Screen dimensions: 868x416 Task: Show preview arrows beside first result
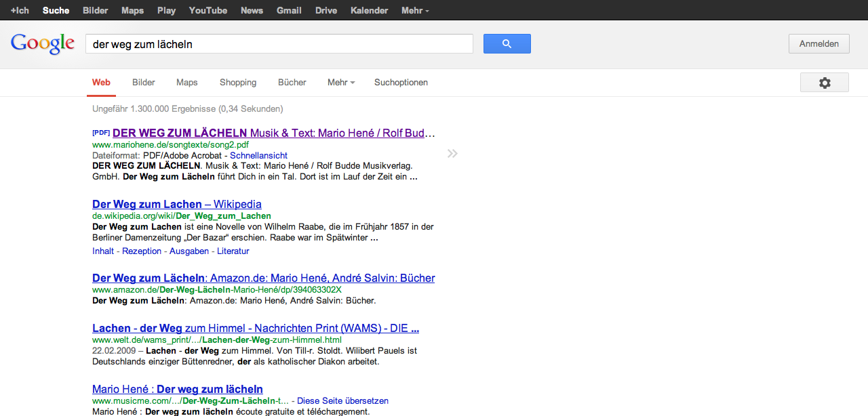452,154
